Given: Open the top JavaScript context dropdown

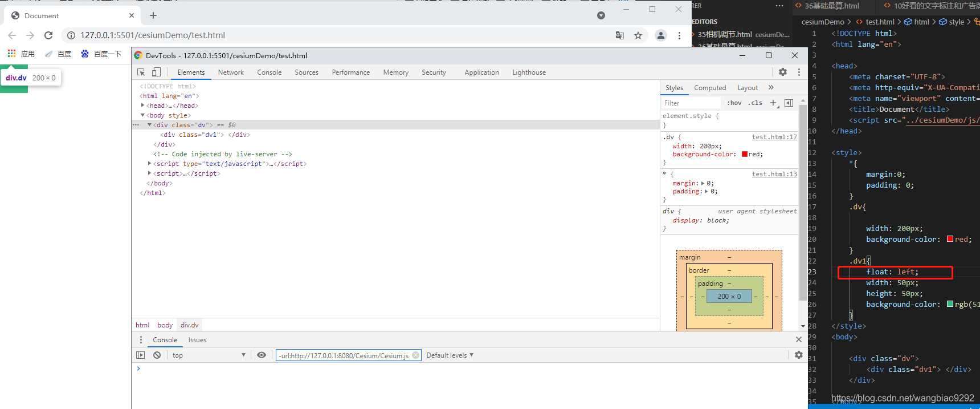Looking at the screenshot, I should pyautogui.click(x=209, y=355).
